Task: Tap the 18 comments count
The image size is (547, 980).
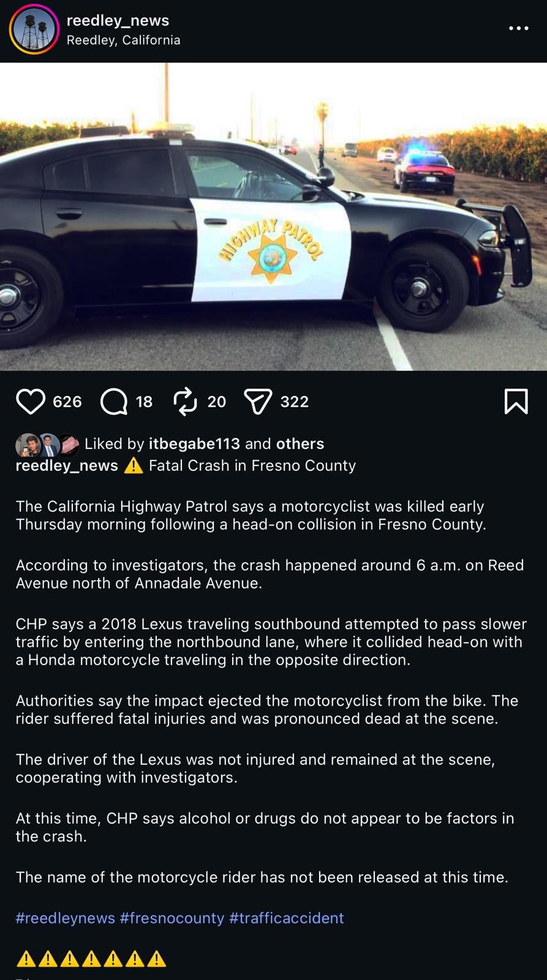Action: pyautogui.click(x=144, y=402)
